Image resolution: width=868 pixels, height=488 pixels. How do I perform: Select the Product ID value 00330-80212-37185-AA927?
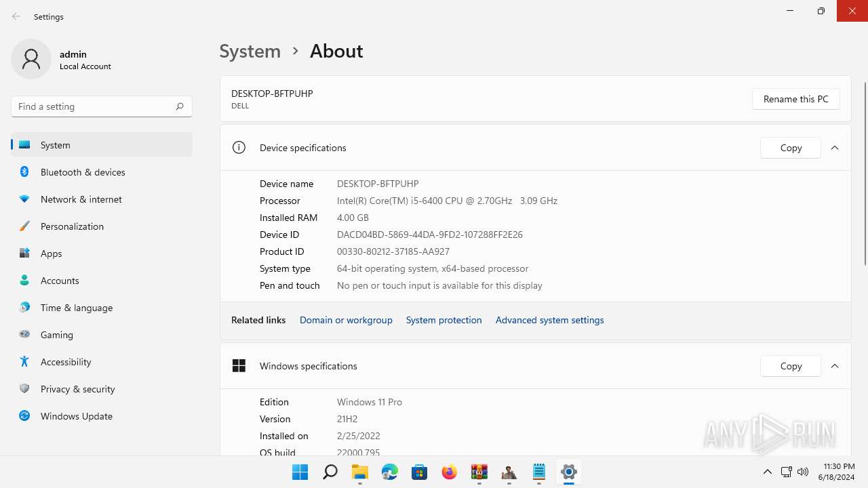click(393, 251)
